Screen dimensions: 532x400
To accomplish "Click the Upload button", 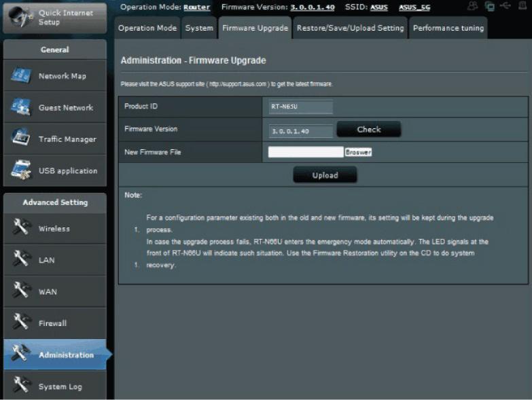I will (x=325, y=175).
